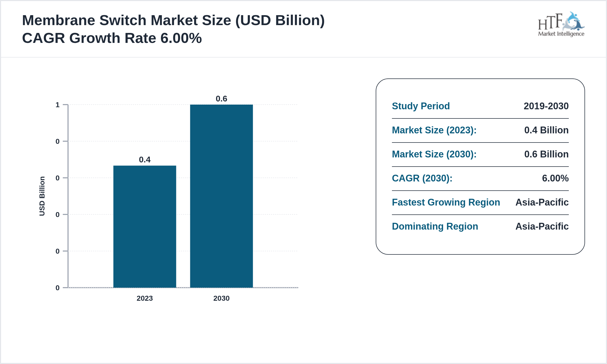Screen dimensions: 607x364
Task: Click the 2023 x-axis label
Action: coord(145,298)
